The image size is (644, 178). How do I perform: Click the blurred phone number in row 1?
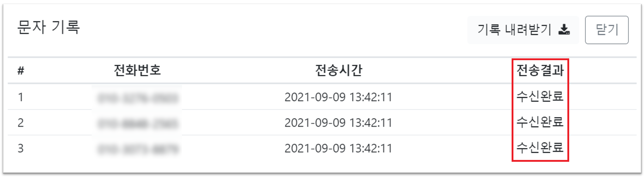(x=137, y=98)
